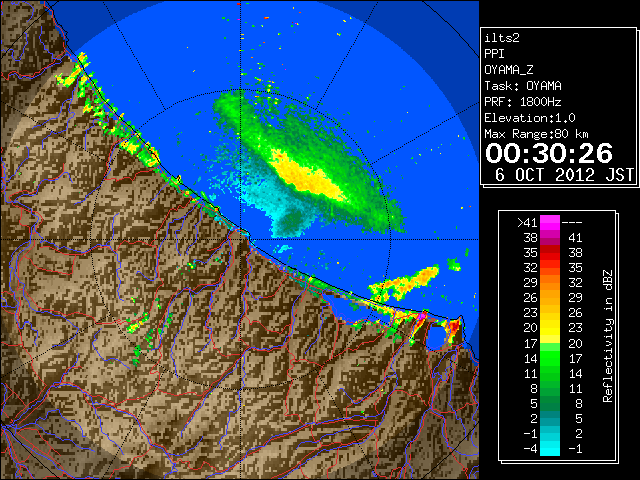Click the 'Reflectivity in dBZ' legend title
Screen dimensions: 640x480
click(x=607, y=336)
